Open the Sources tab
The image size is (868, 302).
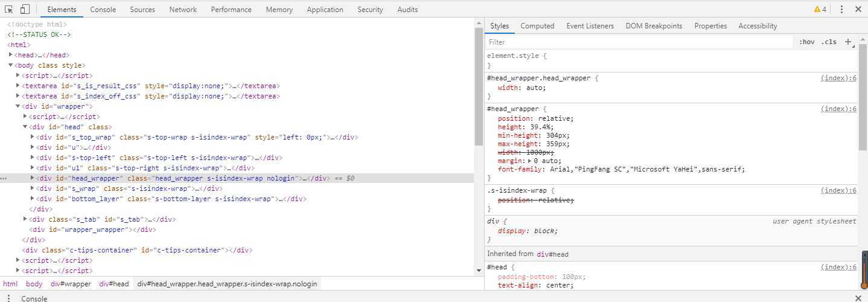coord(142,9)
